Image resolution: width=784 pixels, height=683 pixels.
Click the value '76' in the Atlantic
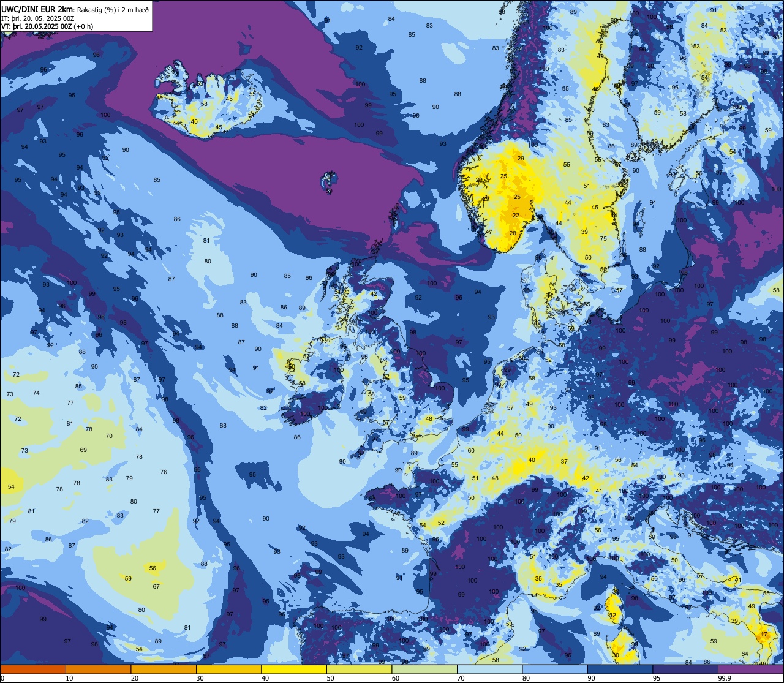tap(164, 472)
